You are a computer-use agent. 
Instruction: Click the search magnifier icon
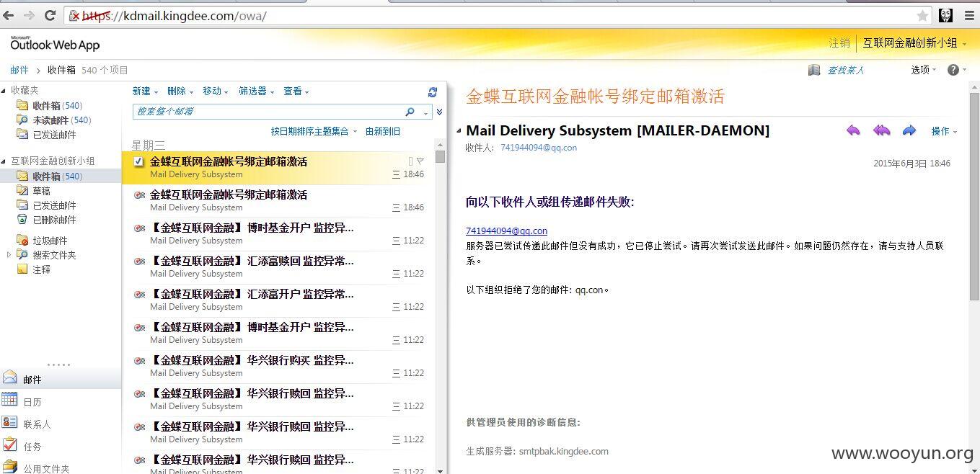[x=410, y=112]
